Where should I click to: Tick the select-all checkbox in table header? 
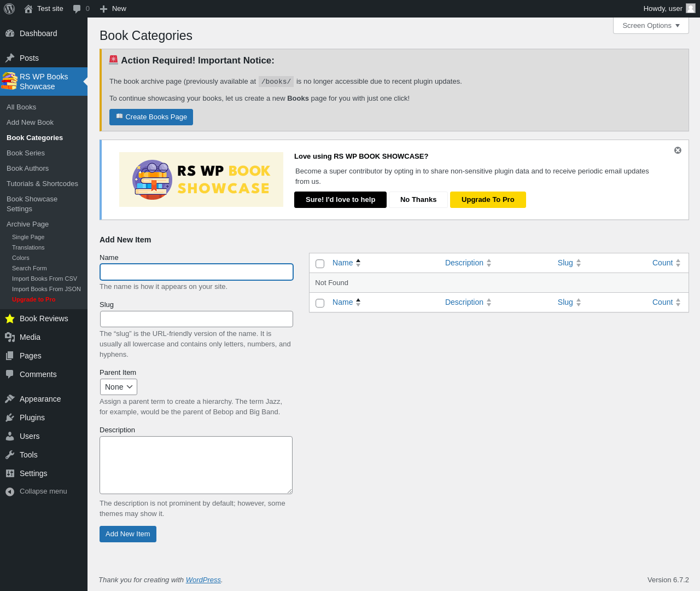(x=320, y=264)
